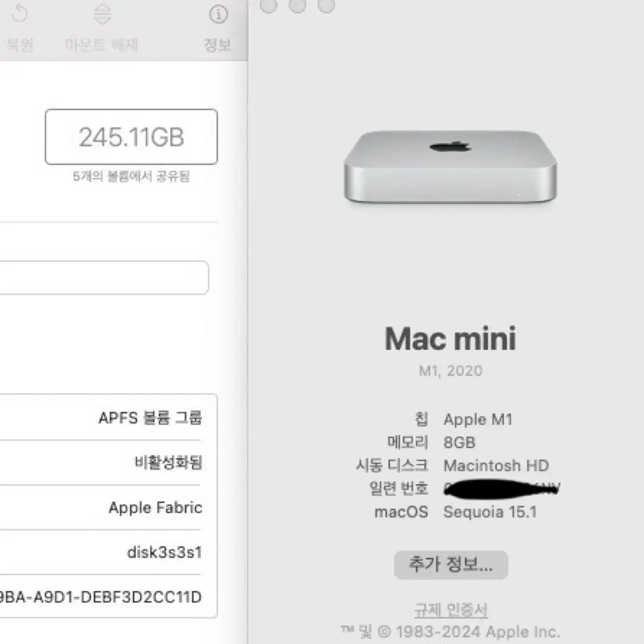Click the "시동 디스크" label

[392, 466]
